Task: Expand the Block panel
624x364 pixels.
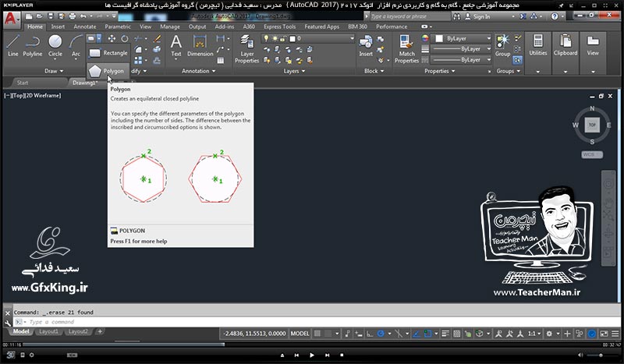Action: click(374, 71)
